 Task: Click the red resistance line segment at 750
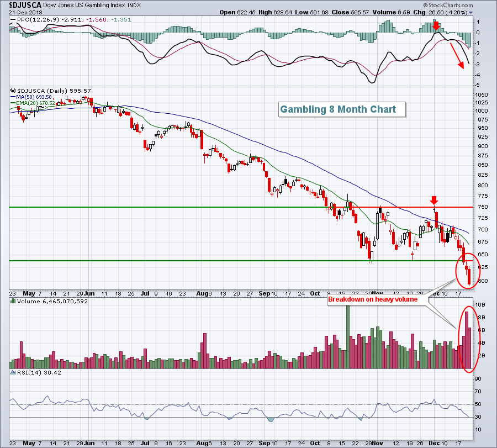(425, 207)
